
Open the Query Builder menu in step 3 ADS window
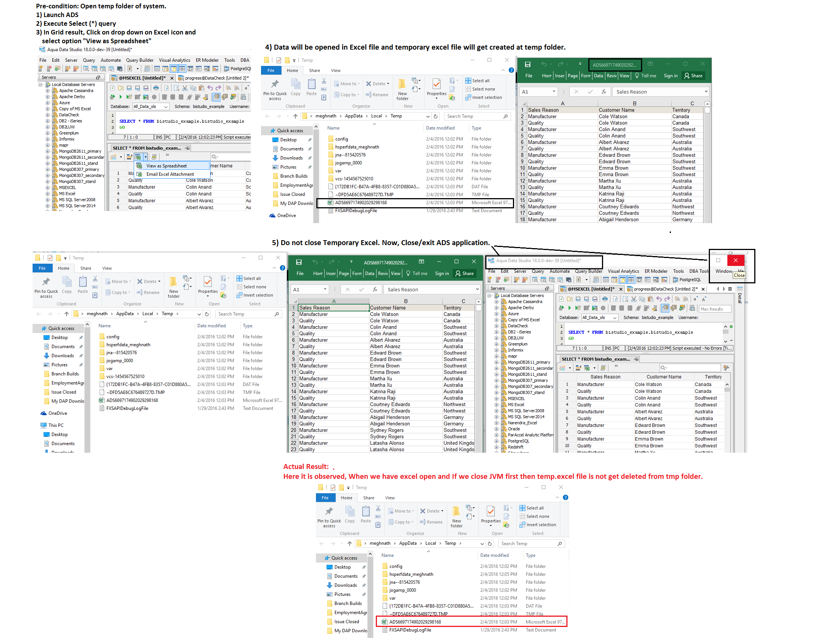click(140, 60)
